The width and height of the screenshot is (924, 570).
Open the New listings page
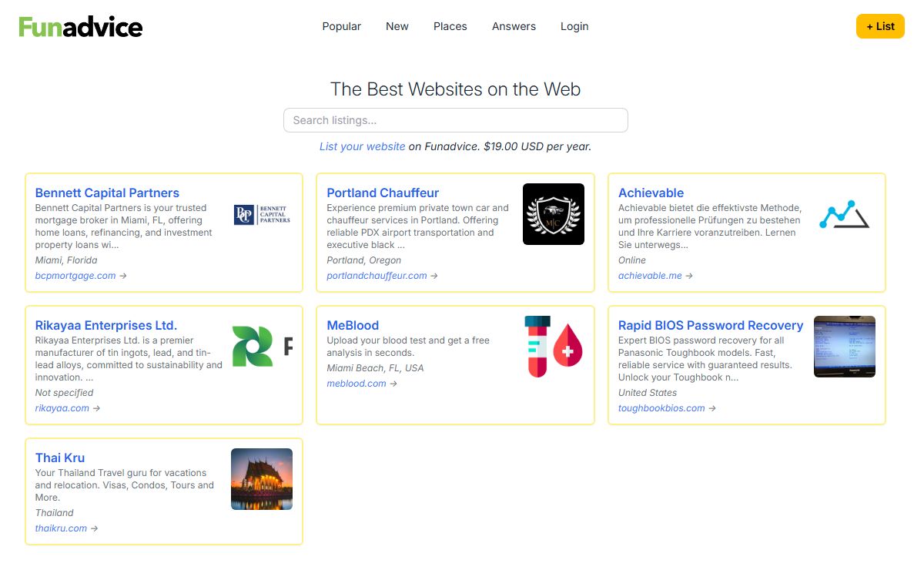tap(397, 26)
